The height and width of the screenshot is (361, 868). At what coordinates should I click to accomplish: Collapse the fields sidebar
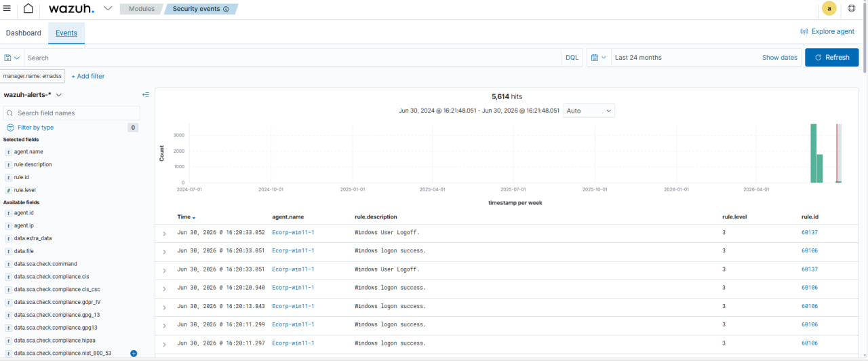coord(146,95)
